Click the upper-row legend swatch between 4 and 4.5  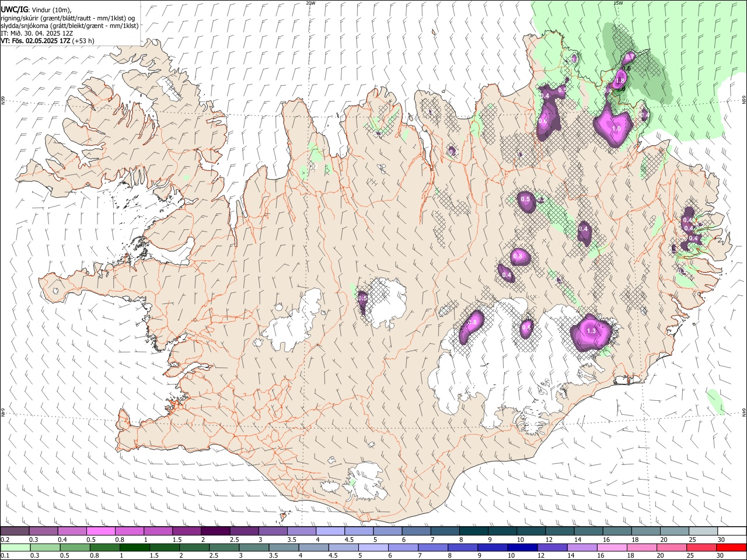(x=330, y=531)
